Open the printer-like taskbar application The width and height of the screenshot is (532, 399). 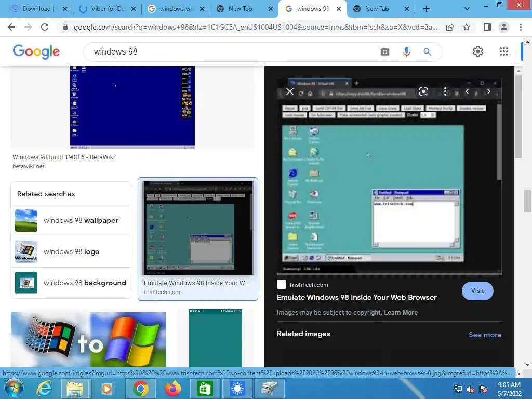[269, 389]
